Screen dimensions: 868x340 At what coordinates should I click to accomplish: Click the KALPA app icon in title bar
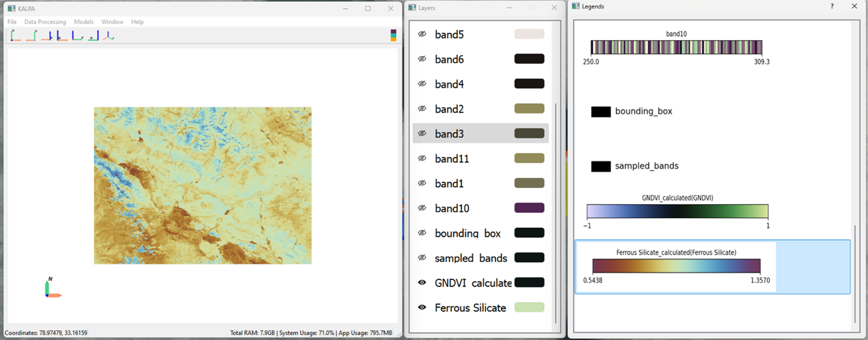point(11,8)
